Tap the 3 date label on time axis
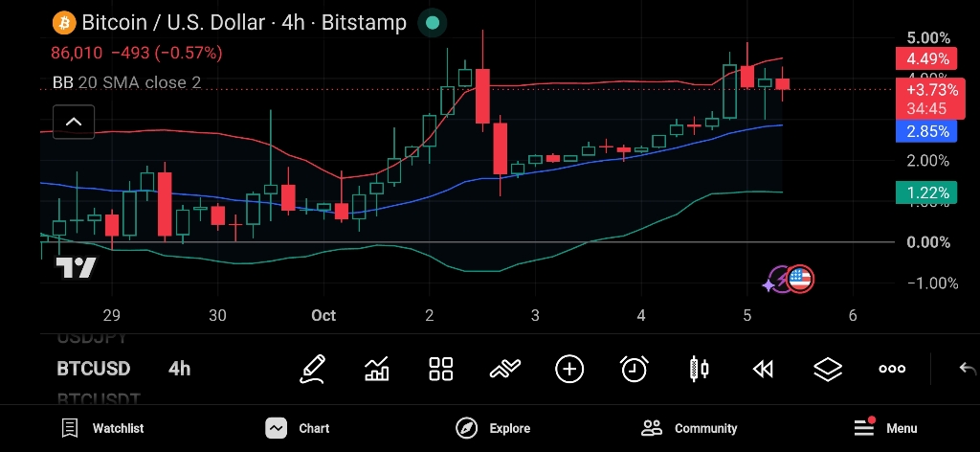This screenshot has width=980, height=452. (x=535, y=316)
